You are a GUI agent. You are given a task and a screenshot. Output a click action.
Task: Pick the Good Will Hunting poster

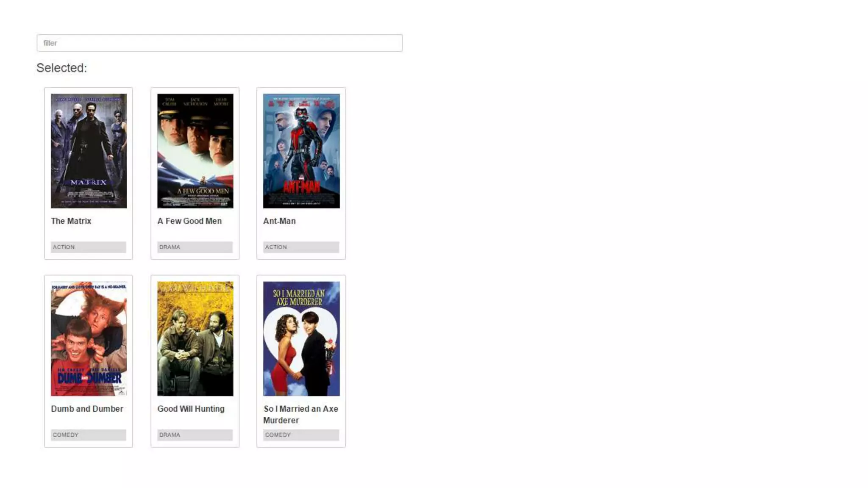point(195,339)
